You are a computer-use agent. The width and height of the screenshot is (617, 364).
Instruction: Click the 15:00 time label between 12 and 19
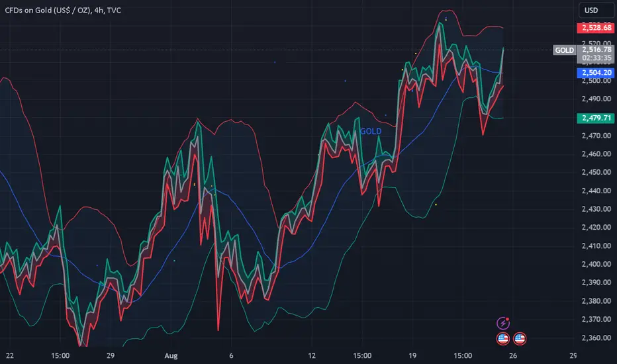(362, 356)
